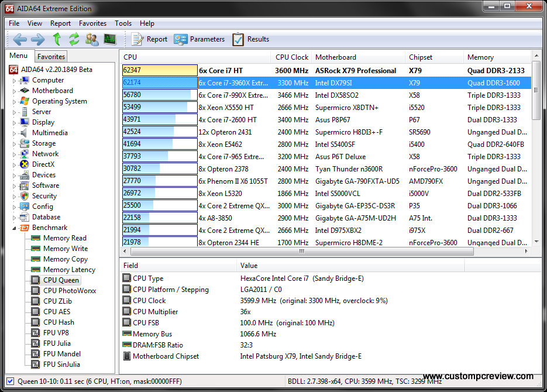Expand the Server tree node
This screenshot has height=392, width=547.
point(14,112)
